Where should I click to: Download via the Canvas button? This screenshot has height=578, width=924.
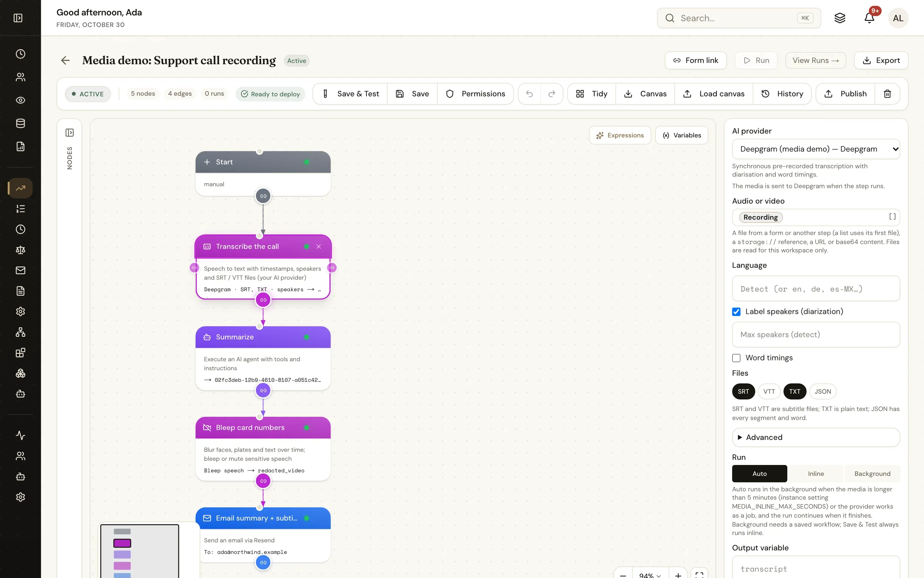click(645, 94)
